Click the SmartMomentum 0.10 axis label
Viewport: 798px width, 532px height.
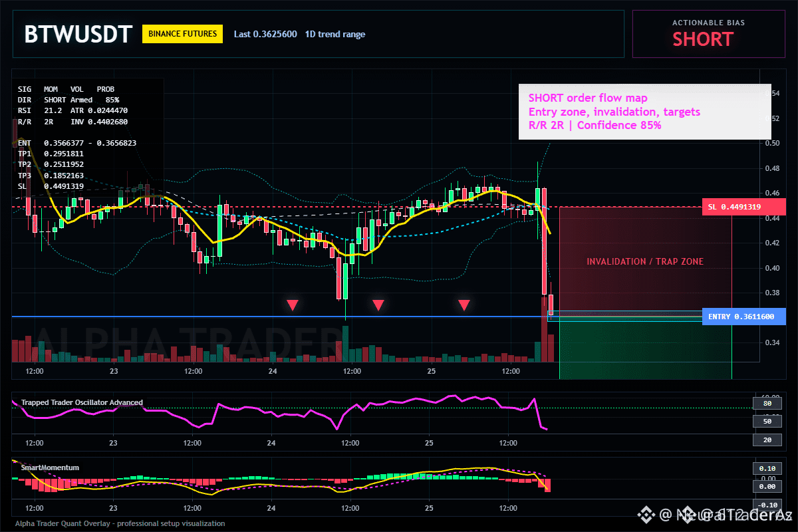coord(767,468)
